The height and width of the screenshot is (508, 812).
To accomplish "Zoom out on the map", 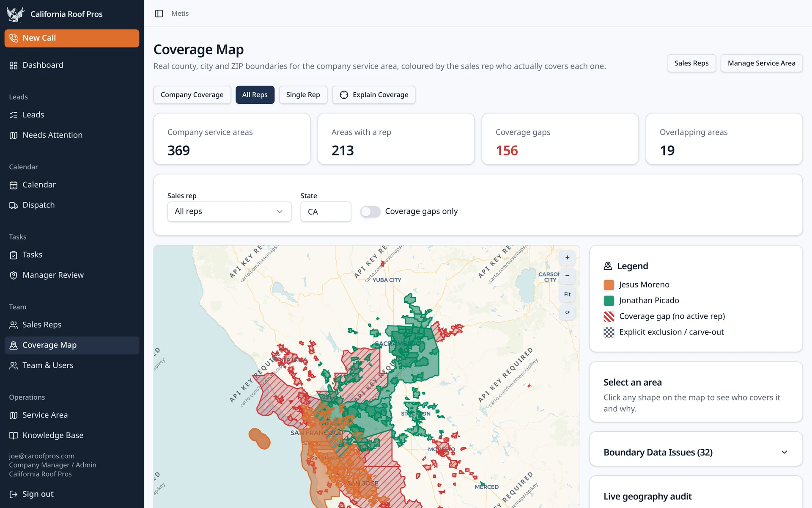I will pyautogui.click(x=567, y=276).
